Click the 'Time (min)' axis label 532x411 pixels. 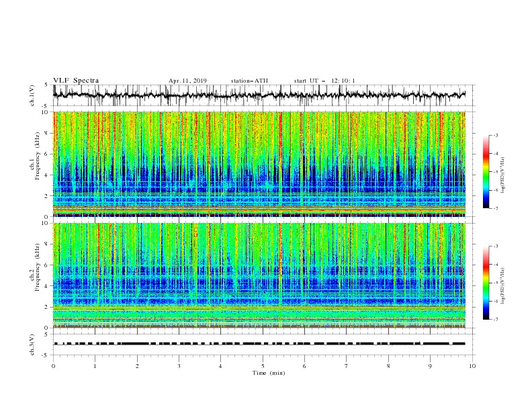[x=269, y=373]
